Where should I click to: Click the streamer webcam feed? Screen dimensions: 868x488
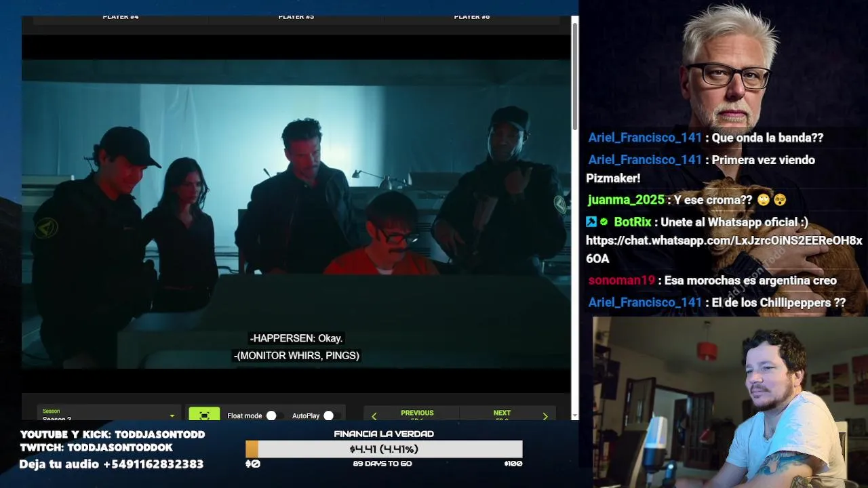(730, 402)
